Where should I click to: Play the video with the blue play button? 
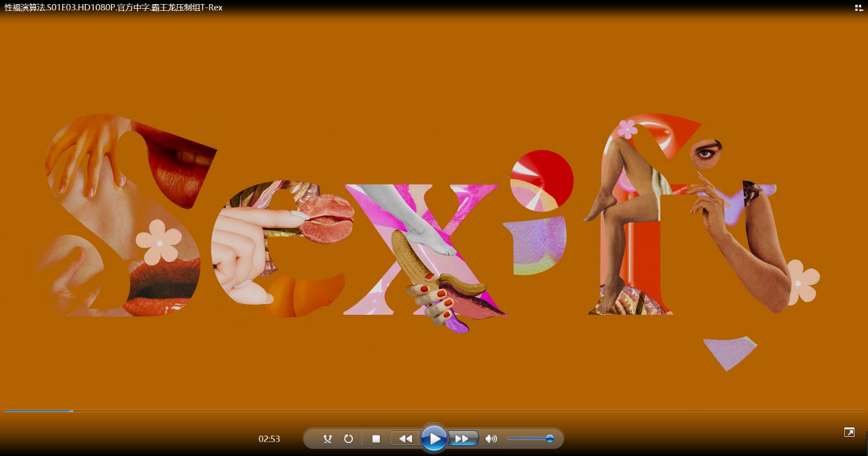(434, 438)
